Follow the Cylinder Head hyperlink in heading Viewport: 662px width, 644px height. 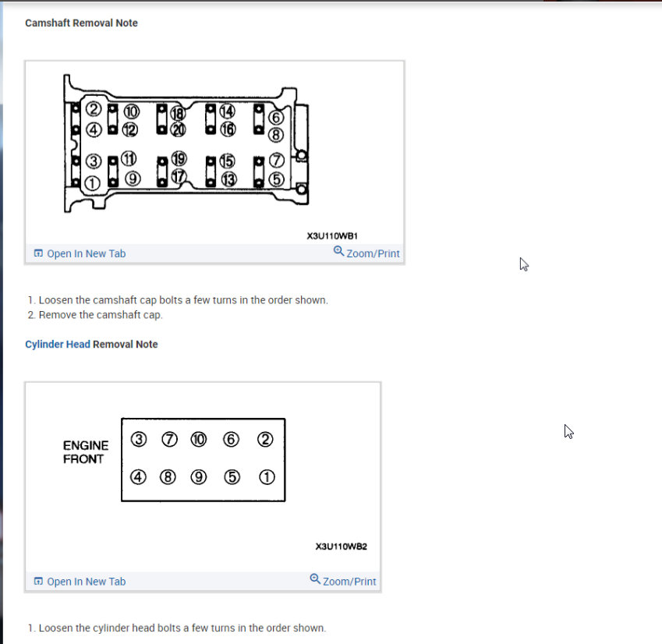click(x=58, y=345)
